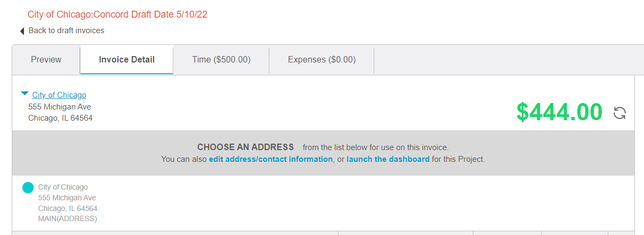This screenshot has width=644, height=235.
Task: Click the MAIN(ADDRESS) label in address list
Action: pos(68,219)
